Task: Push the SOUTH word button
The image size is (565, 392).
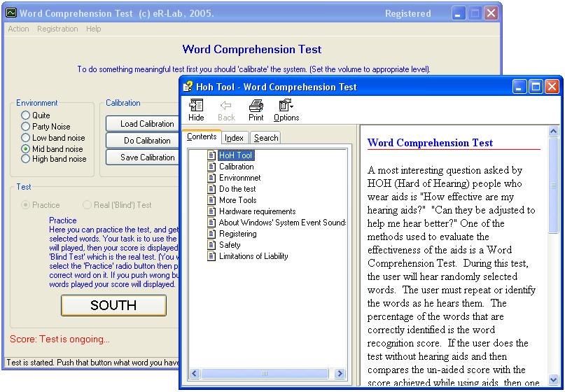Action: [113, 305]
